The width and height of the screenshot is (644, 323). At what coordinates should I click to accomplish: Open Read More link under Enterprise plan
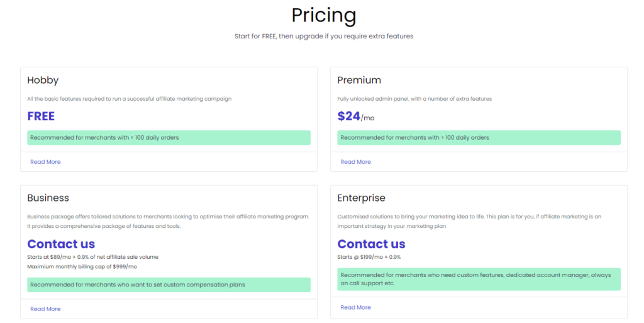click(x=356, y=307)
